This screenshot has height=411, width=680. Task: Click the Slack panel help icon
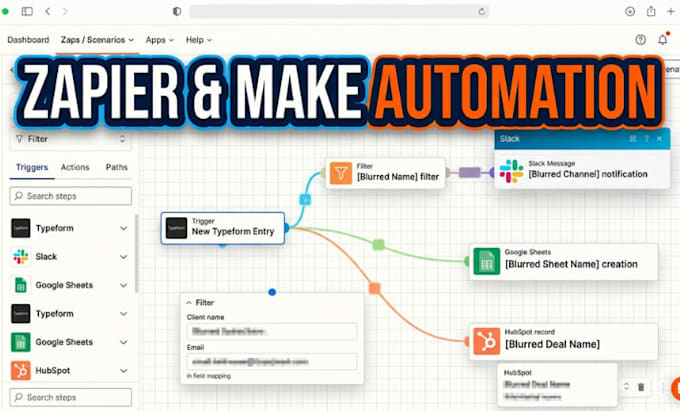[x=646, y=139]
